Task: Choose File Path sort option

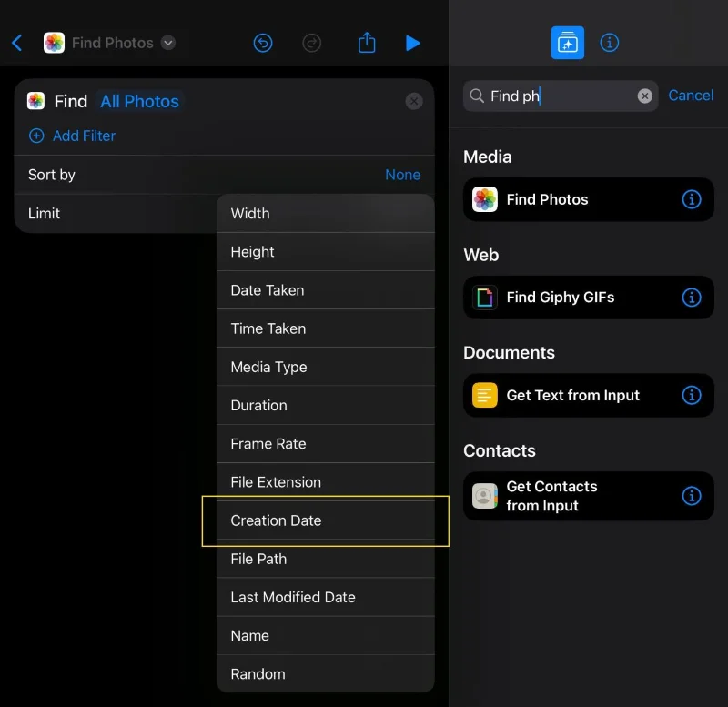Action: click(x=326, y=559)
